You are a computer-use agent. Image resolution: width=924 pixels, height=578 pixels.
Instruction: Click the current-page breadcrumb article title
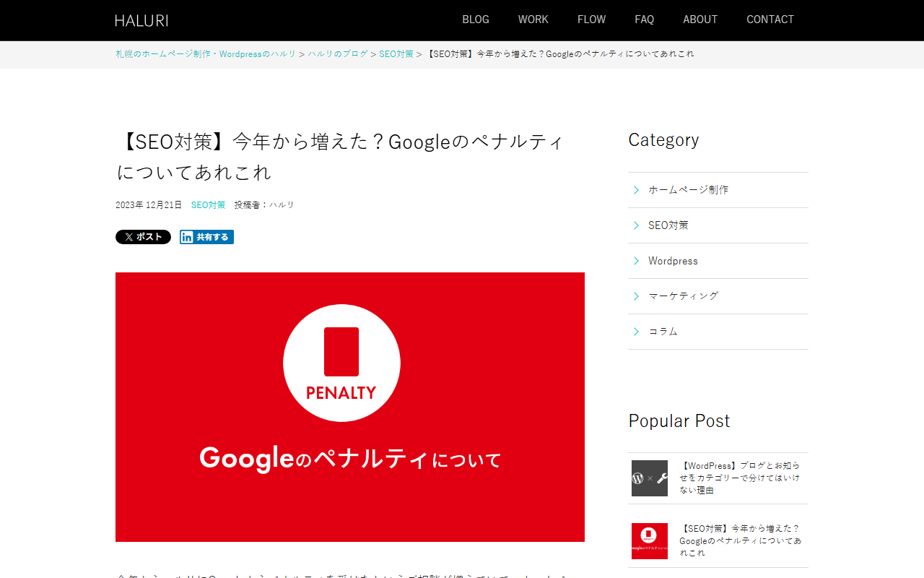coord(560,54)
